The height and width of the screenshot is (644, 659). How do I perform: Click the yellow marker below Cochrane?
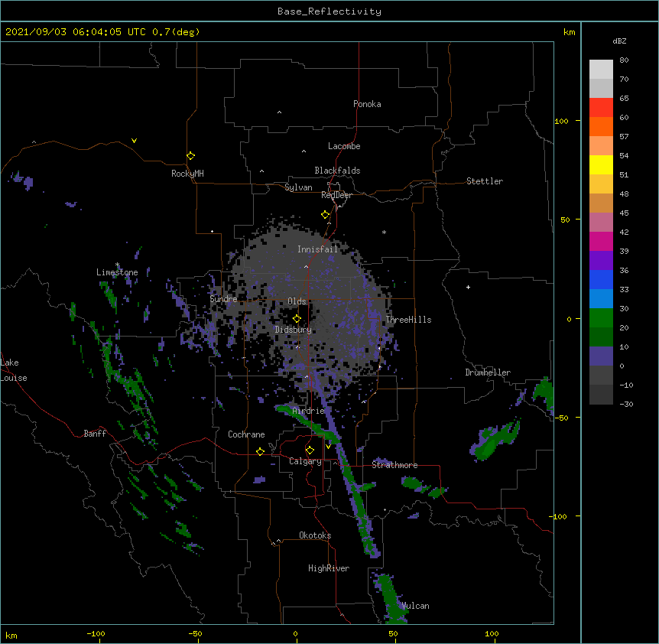[x=260, y=451]
